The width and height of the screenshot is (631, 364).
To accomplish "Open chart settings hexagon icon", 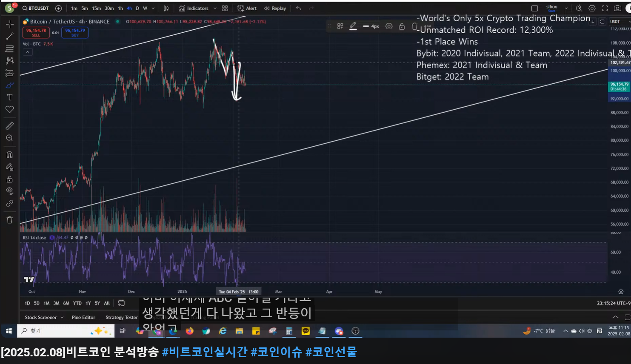I will click(592, 8).
